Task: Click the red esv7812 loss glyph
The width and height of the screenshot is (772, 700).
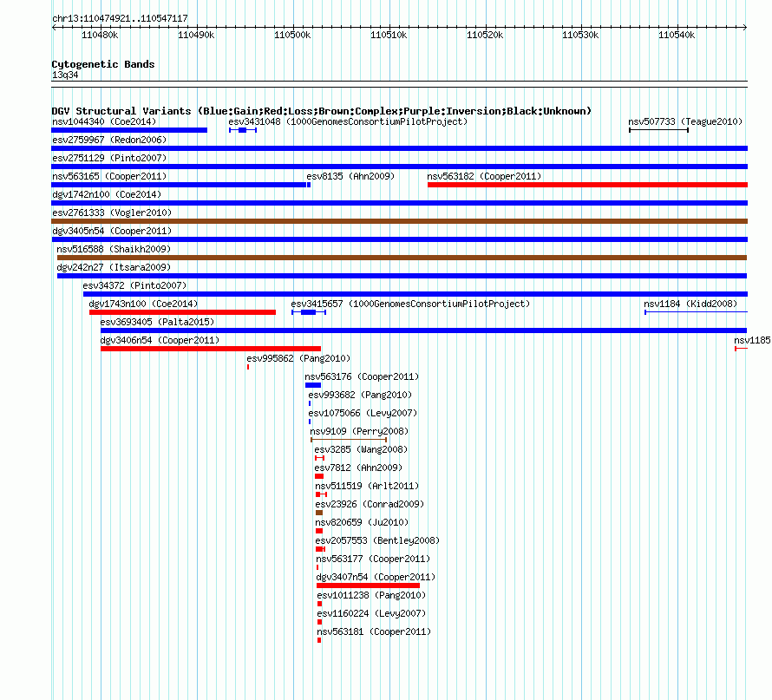Action: point(319,476)
